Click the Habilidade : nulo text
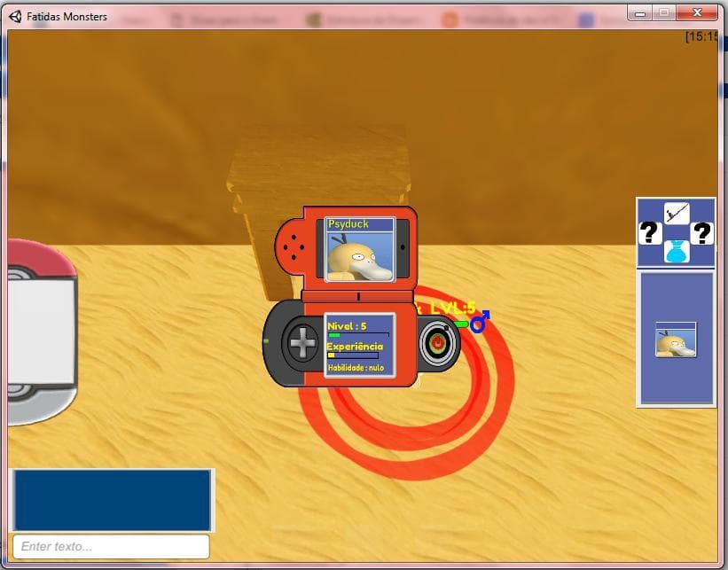 click(x=356, y=368)
